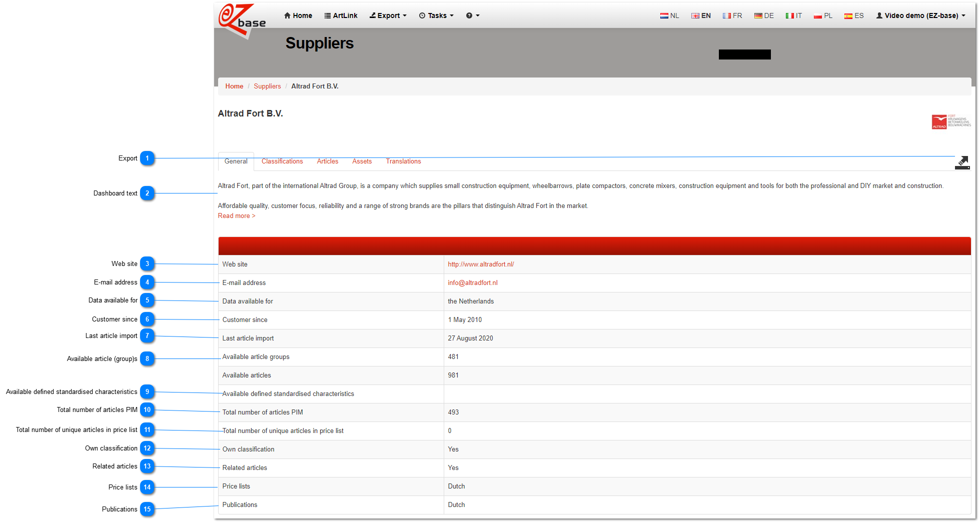Click the 'Related articles' row label
Screen dimensions: 980x523
pos(245,468)
